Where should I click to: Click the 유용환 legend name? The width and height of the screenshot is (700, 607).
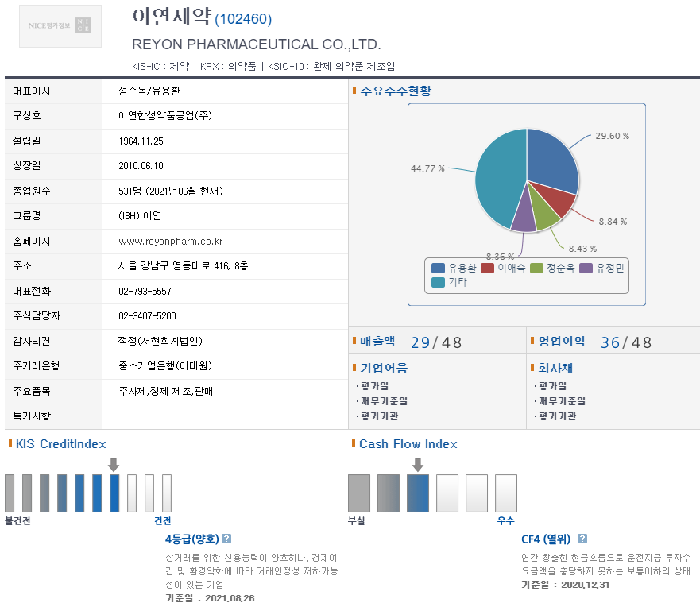click(462, 269)
